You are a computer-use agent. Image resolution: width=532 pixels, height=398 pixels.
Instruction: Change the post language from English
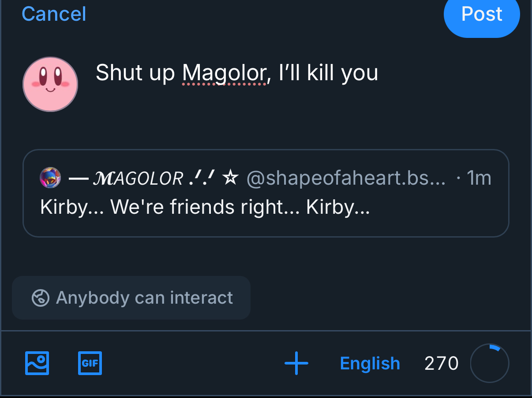tap(370, 364)
